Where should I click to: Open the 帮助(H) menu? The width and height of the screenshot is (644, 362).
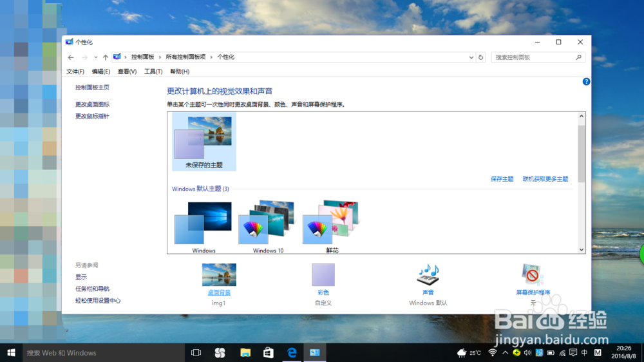click(x=180, y=71)
